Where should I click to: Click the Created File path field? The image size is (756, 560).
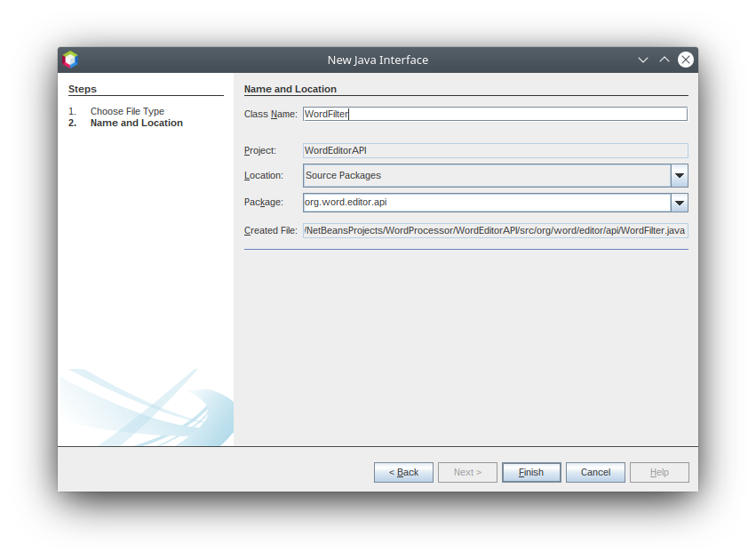click(494, 231)
